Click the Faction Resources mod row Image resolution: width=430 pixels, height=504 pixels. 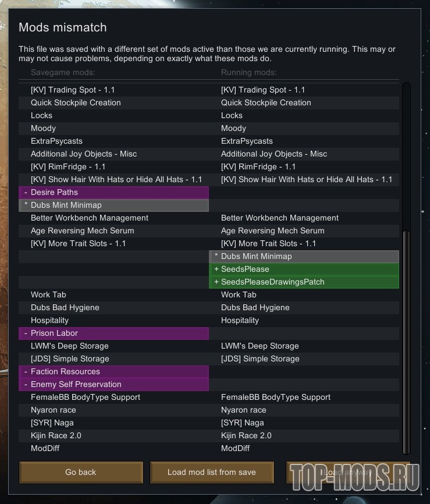[x=113, y=371]
